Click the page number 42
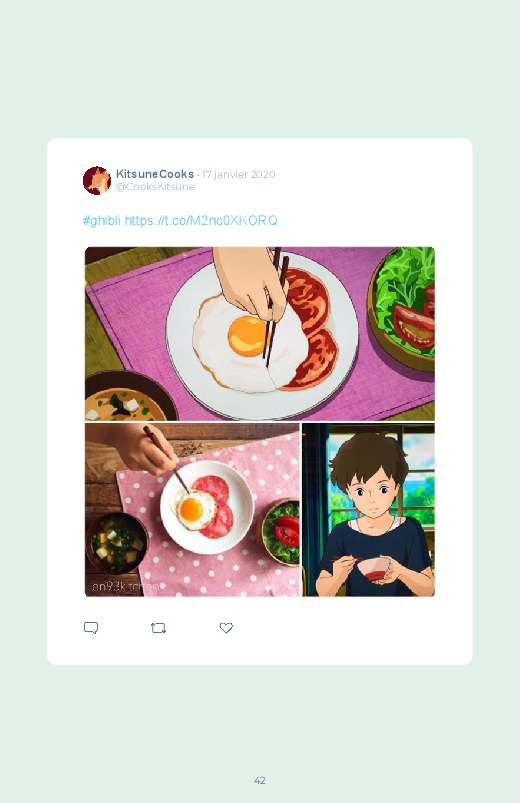 260,780
